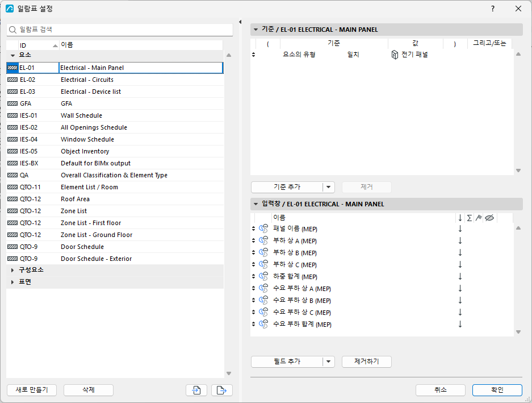Screen dimensions: 532x403
Task: Collapse the left panel with the arrow
Action: [240, 22]
